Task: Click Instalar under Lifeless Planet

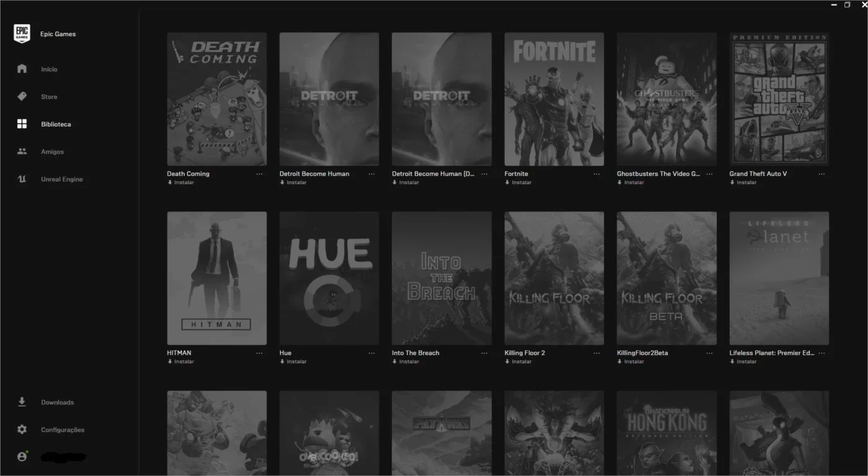Action: (x=743, y=361)
